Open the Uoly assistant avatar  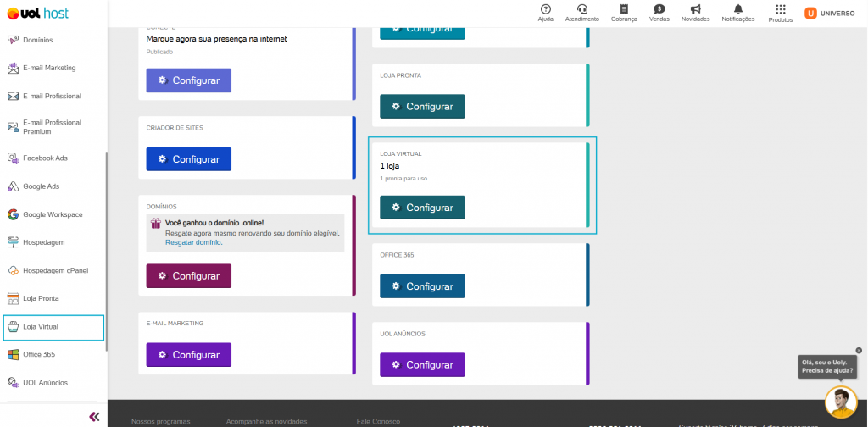840,402
